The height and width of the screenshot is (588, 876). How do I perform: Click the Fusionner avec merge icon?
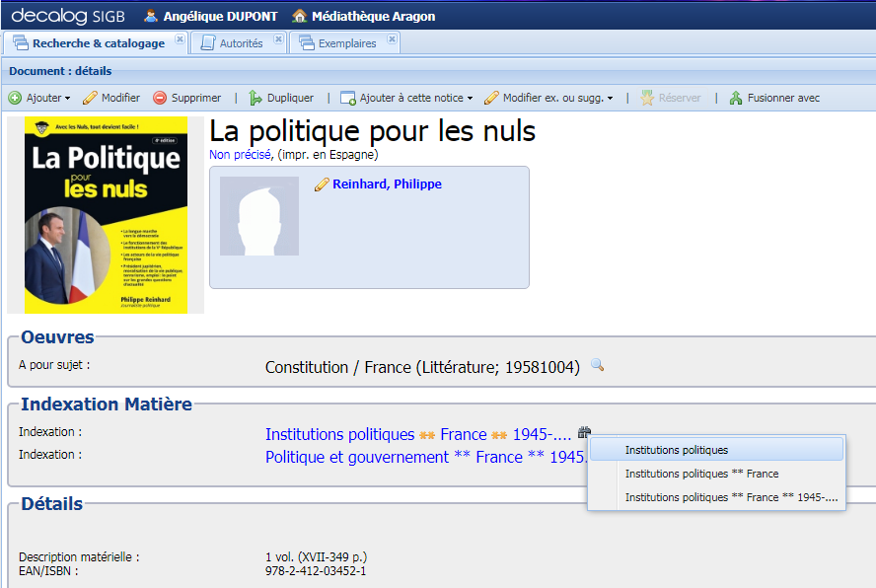734,98
